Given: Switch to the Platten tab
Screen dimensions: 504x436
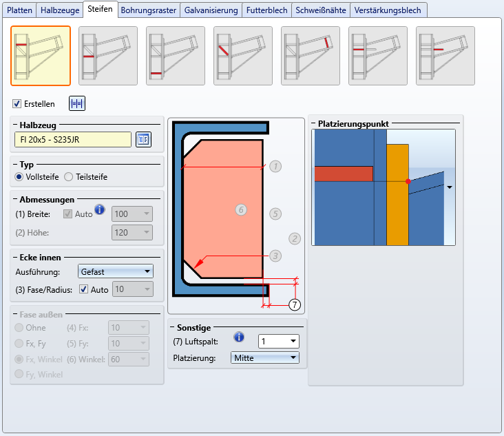Looking at the screenshot, I should (19, 10).
